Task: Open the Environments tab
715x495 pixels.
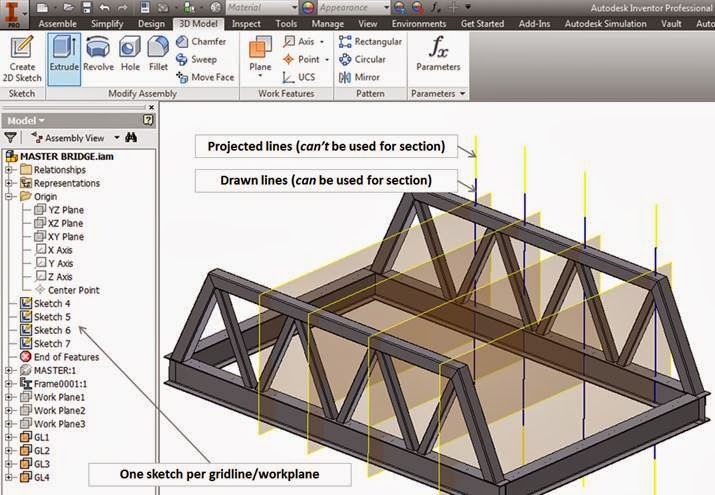Action: point(419,24)
